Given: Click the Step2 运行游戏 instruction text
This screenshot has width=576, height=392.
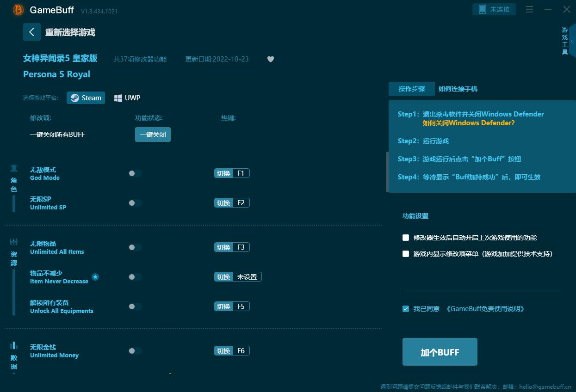Looking at the screenshot, I should 423,141.
